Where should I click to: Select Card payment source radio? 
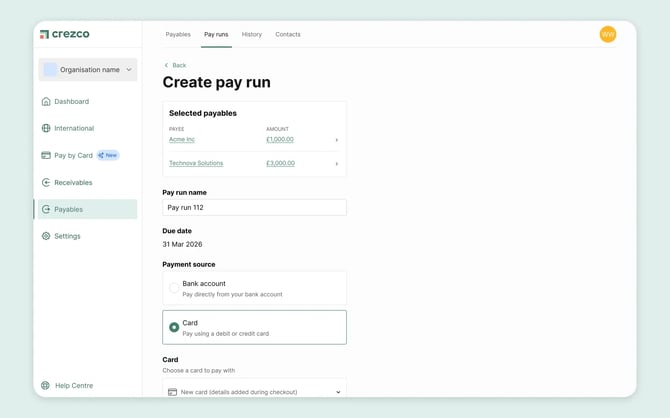tap(174, 327)
